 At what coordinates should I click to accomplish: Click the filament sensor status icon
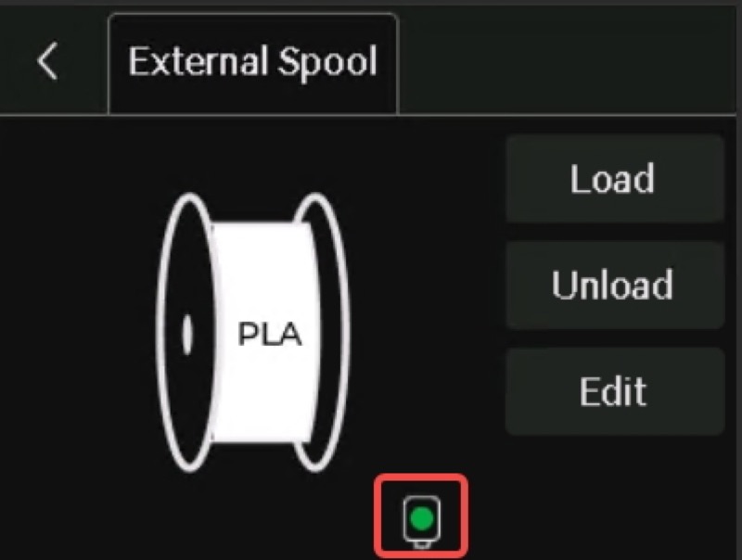[x=422, y=520]
